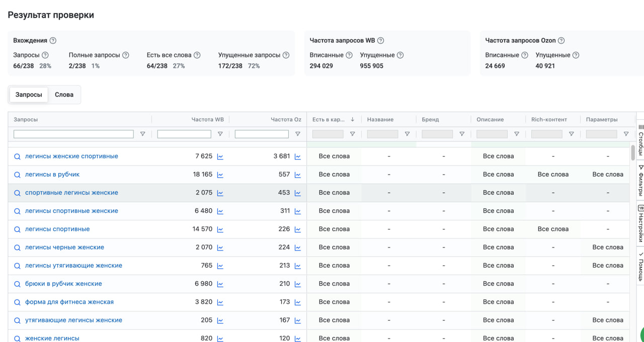Open Oz frequency chart for легинсы черные женские
The image size is (644, 342).
tap(298, 247)
